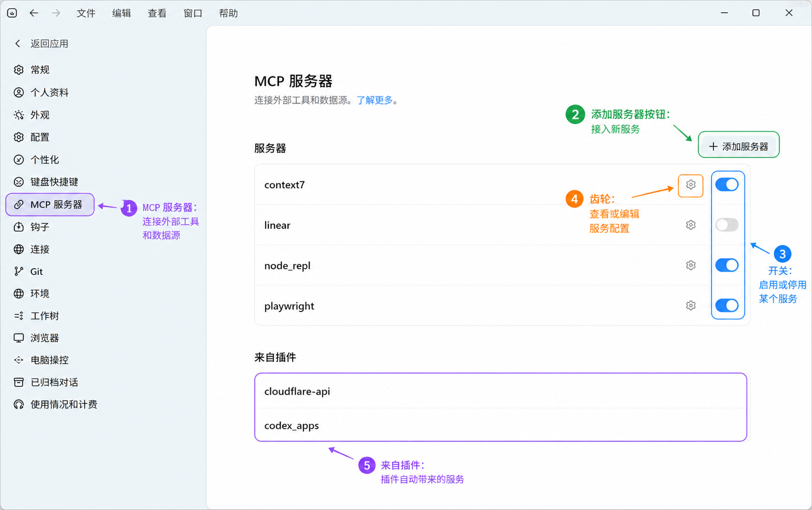Click the 返回应用 back chevron
The image size is (812, 510).
18,44
